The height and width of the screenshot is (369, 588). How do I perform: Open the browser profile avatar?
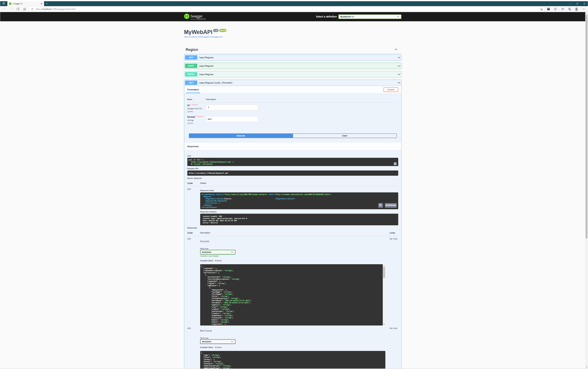pyautogui.click(x=576, y=9)
